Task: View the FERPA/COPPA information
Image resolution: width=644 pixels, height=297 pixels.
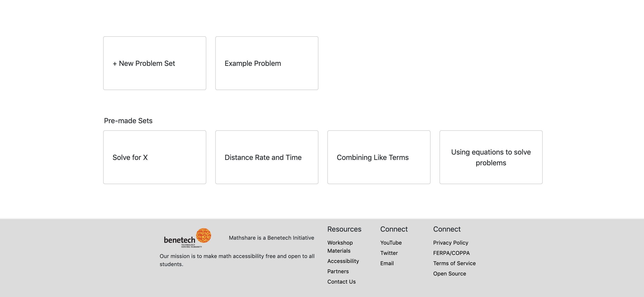Action: click(451, 253)
